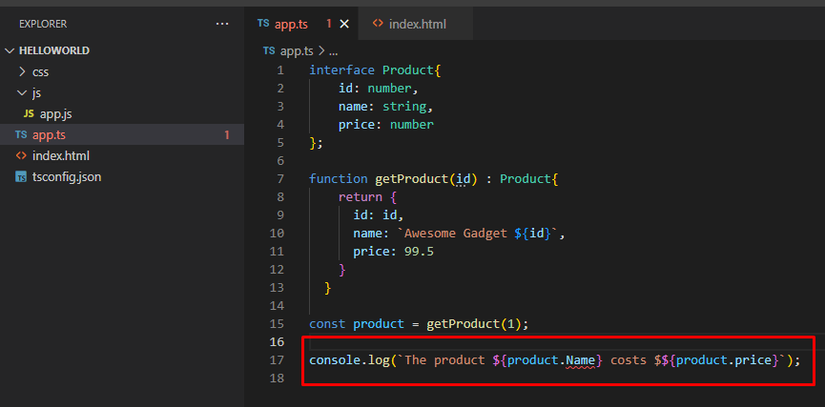Click the price value 99.5
The width and height of the screenshot is (825, 407).
click(x=419, y=251)
